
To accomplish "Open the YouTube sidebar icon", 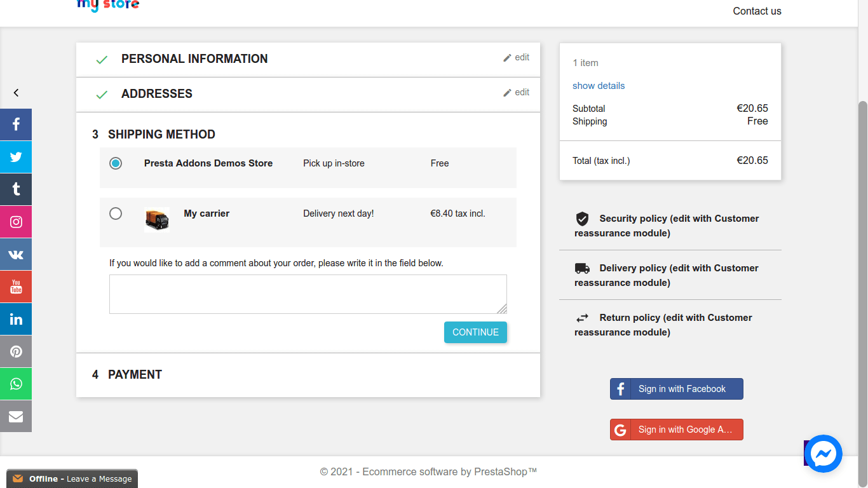I will pos(16,287).
